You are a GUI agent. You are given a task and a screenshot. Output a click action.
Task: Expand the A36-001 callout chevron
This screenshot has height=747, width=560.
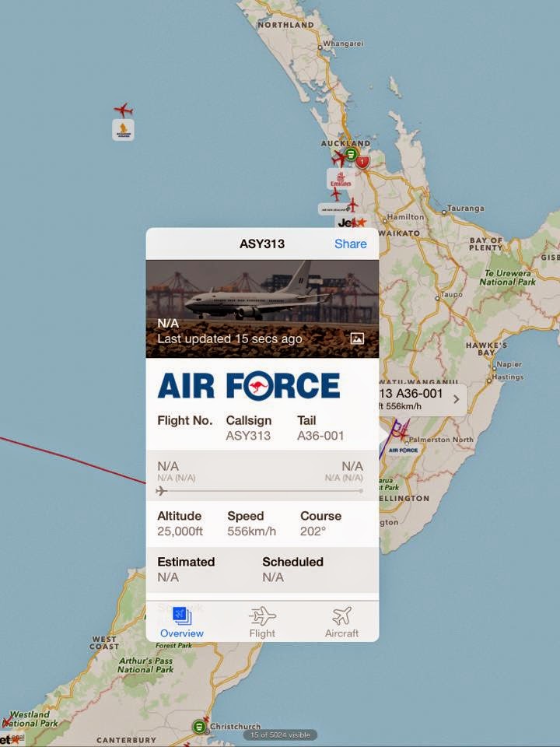coord(457,399)
